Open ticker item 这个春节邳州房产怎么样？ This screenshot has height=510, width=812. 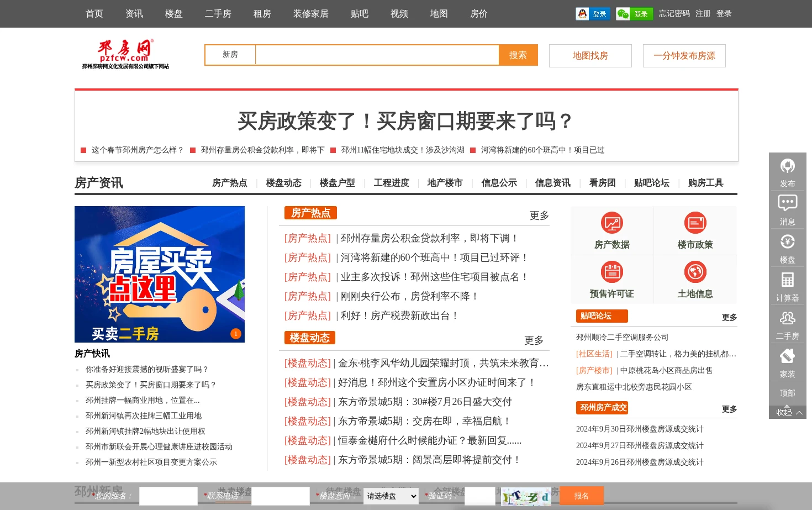pos(138,150)
